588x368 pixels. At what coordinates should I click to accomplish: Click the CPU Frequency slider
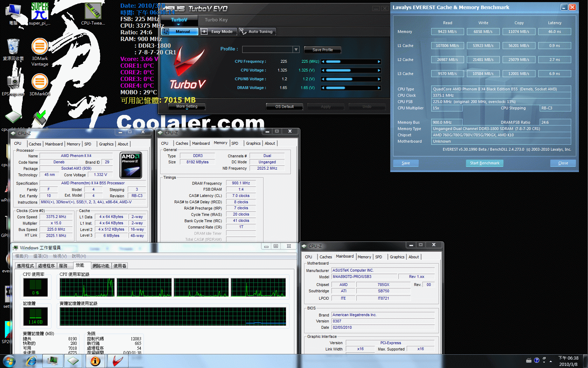pos(351,62)
